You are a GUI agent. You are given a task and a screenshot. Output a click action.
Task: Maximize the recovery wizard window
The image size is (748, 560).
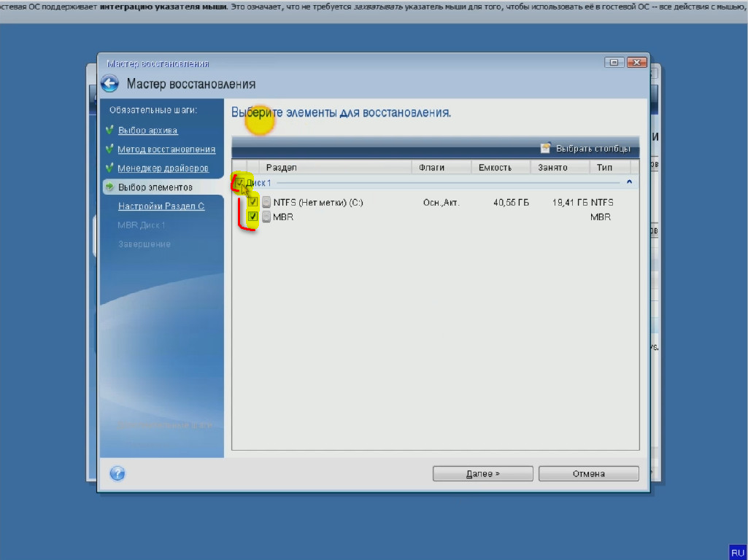[614, 63]
